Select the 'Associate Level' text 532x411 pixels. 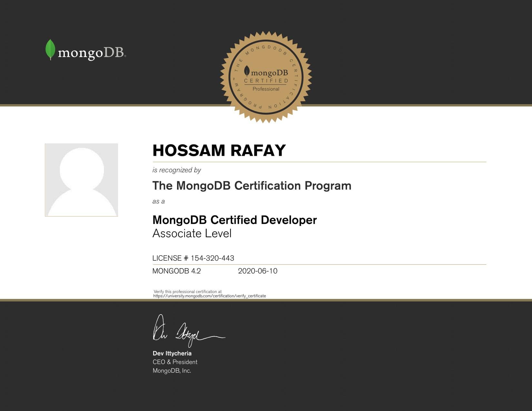pos(192,233)
